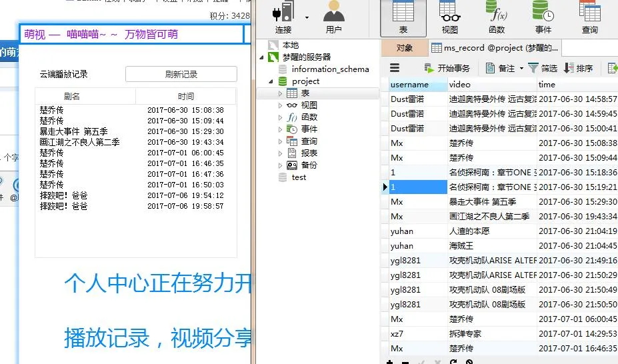Click the 筛选 (Filter) funnel icon
618x364 pixels.
tap(533, 68)
